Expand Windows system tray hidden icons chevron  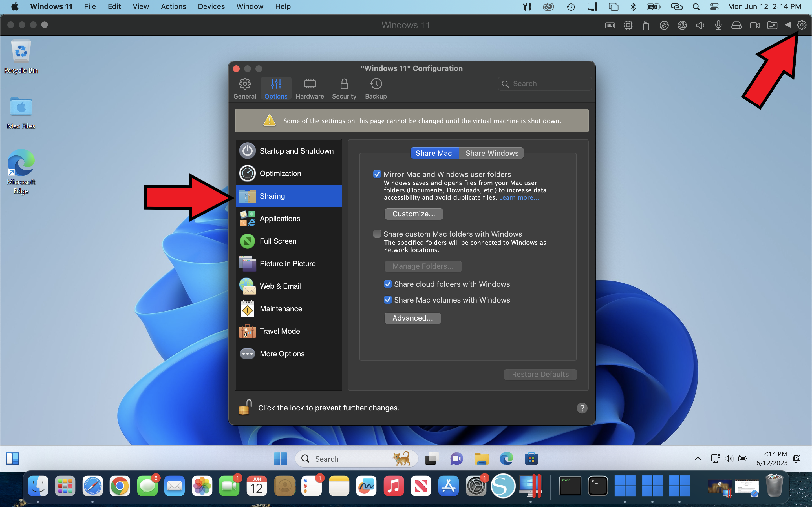pyautogui.click(x=698, y=458)
